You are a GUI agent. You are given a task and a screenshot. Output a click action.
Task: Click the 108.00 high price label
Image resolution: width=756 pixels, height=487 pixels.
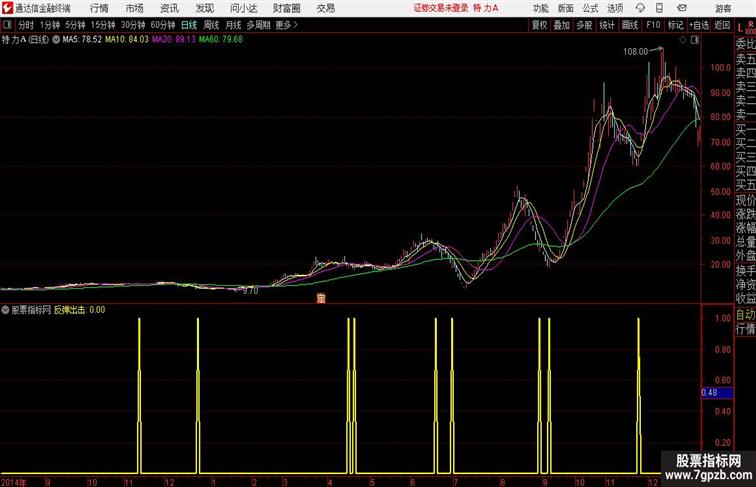pos(635,52)
